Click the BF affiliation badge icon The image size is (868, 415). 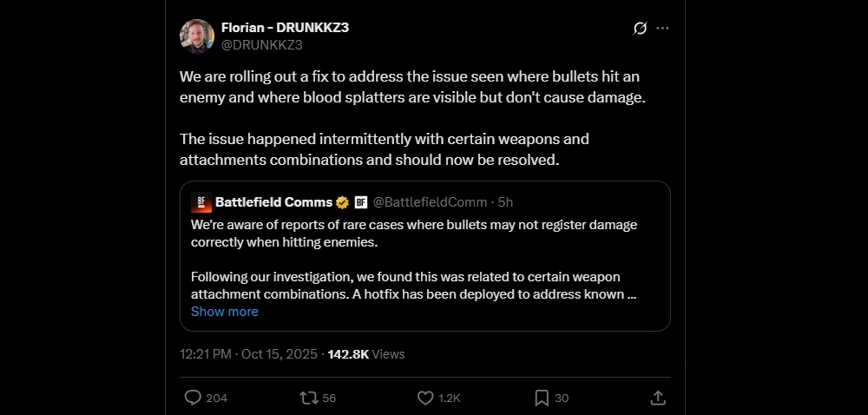361,202
